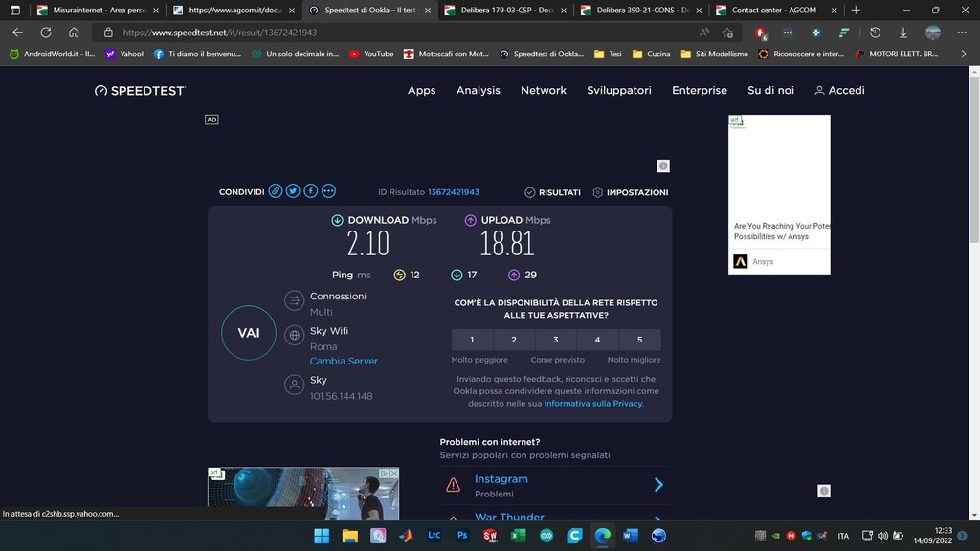The image size is (980, 551).
Task: Click the user icon beside Sky provider
Action: coord(294,385)
